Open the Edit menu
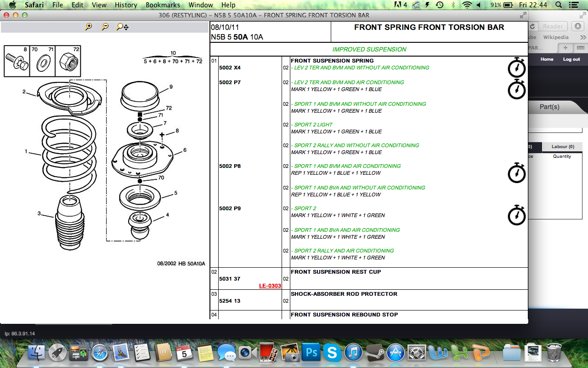588x368 pixels. (78, 5)
